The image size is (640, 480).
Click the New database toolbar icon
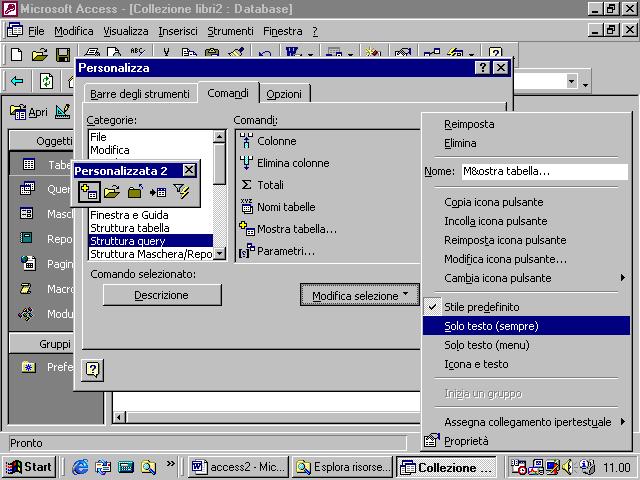[17, 54]
